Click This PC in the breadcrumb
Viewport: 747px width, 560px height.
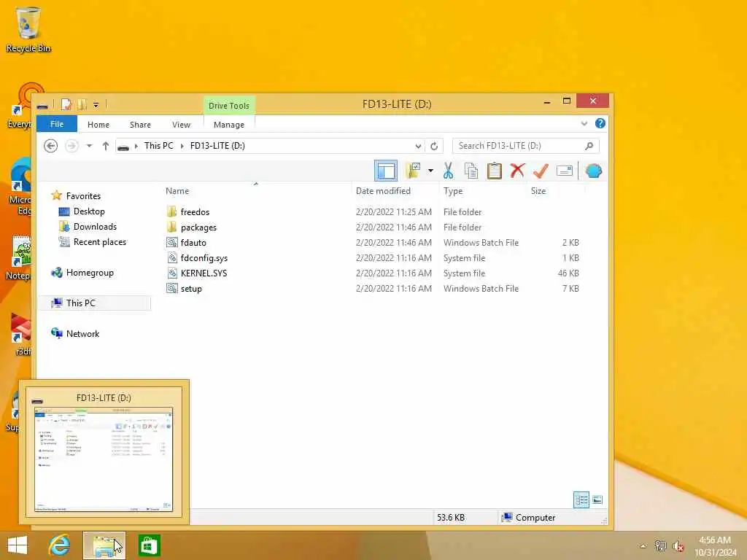click(x=158, y=146)
